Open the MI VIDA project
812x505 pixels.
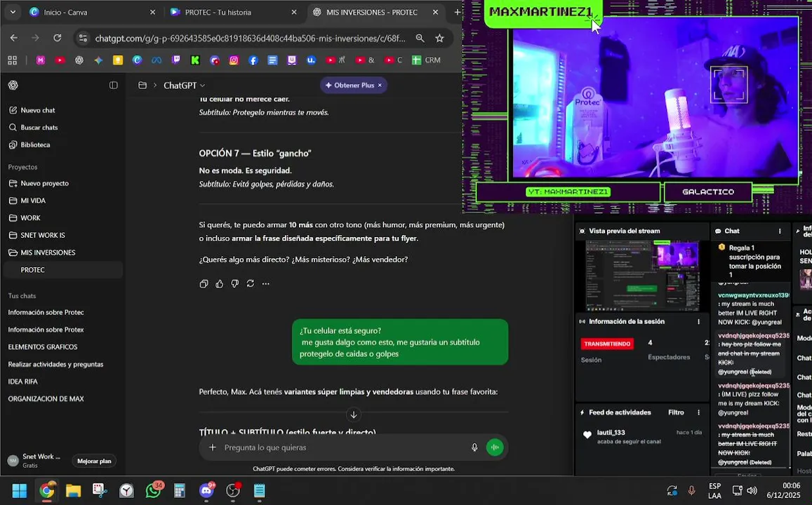[62, 201]
